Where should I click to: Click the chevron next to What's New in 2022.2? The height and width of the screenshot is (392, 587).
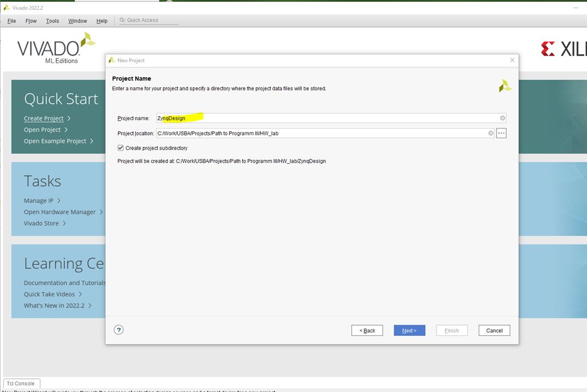tap(90, 305)
